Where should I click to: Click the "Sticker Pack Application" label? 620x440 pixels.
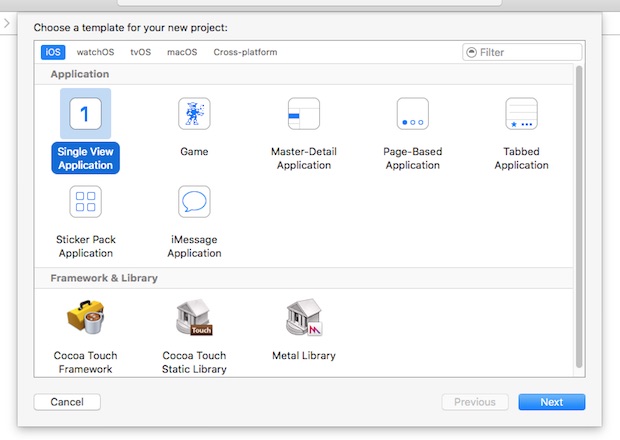[x=85, y=246]
